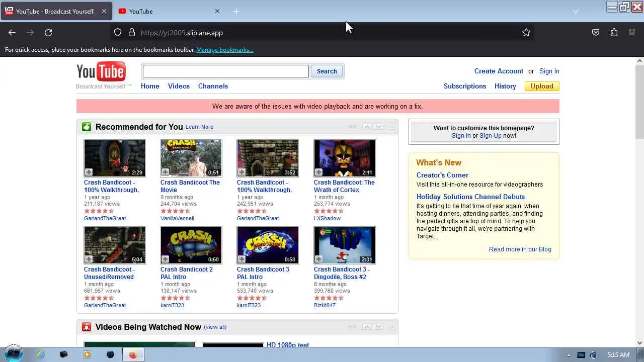Open the Home navigation item

pyautogui.click(x=150, y=86)
